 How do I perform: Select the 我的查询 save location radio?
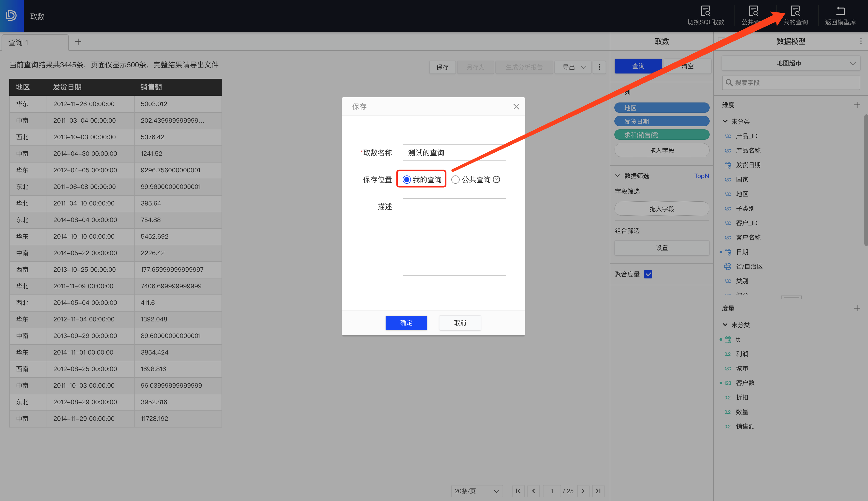[407, 180]
